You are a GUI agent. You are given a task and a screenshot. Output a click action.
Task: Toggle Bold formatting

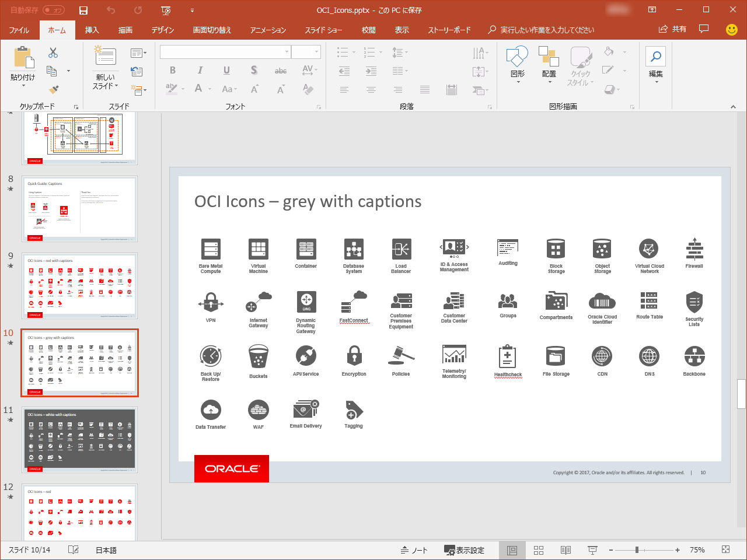tap(173, 71)
